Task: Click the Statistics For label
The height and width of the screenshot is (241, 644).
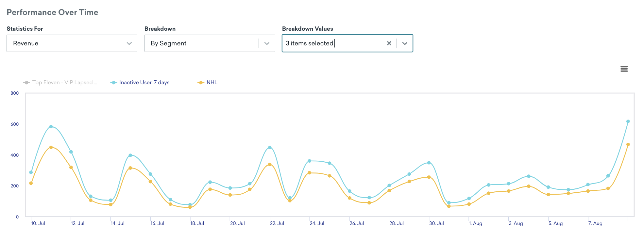Action: (25, 29)
